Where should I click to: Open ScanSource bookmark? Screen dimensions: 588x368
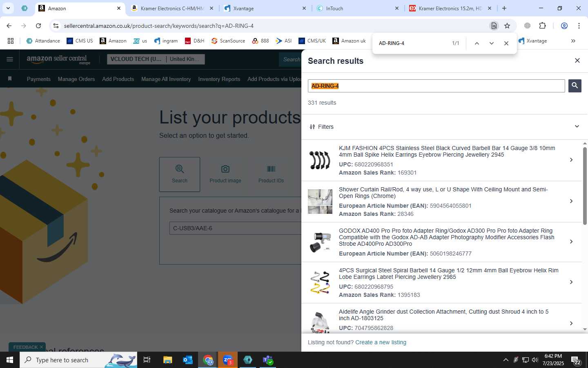click(228, 41)
